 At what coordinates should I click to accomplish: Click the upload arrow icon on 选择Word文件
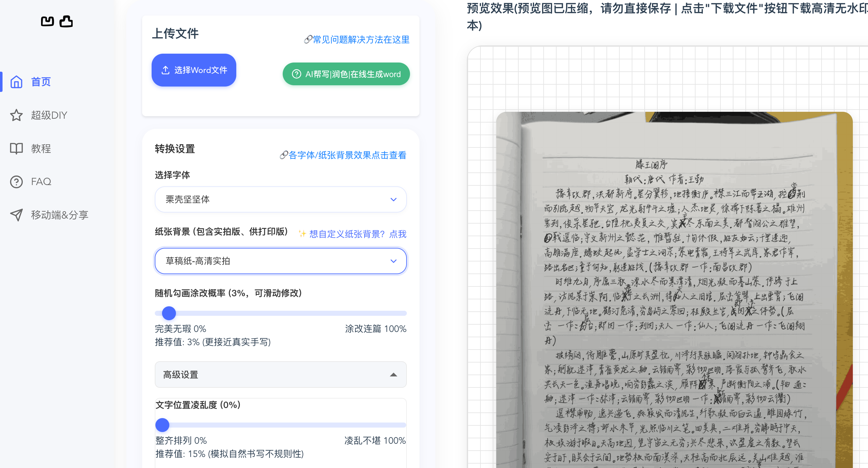pyautogui.click(x=166, y=70)
